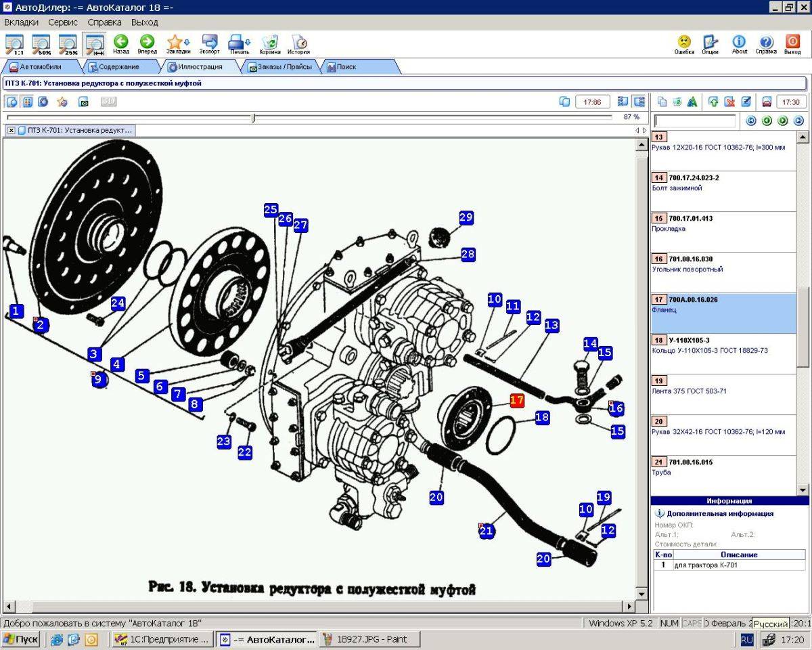Screen dimensions: 812x650
Task: Jump to last part with blue arrow
Action: pyautogui.click(x=798, y=121)
